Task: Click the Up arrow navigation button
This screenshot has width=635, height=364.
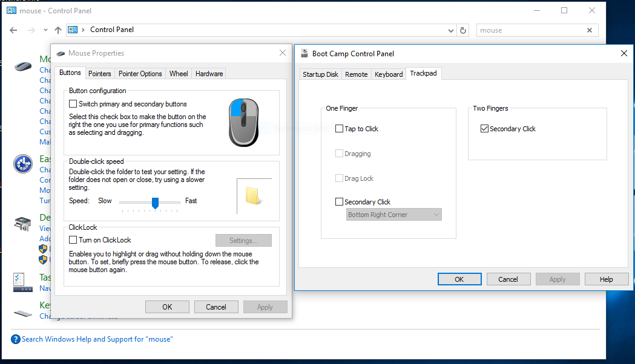Action: 58,30
